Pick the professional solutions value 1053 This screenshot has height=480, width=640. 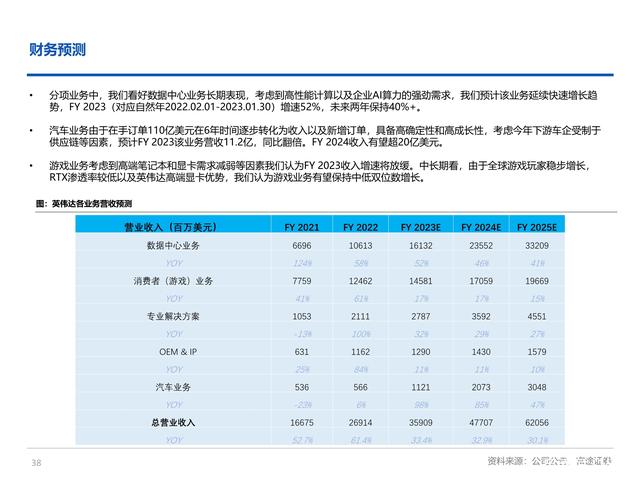pyautogui.click(x=302, y=317)
